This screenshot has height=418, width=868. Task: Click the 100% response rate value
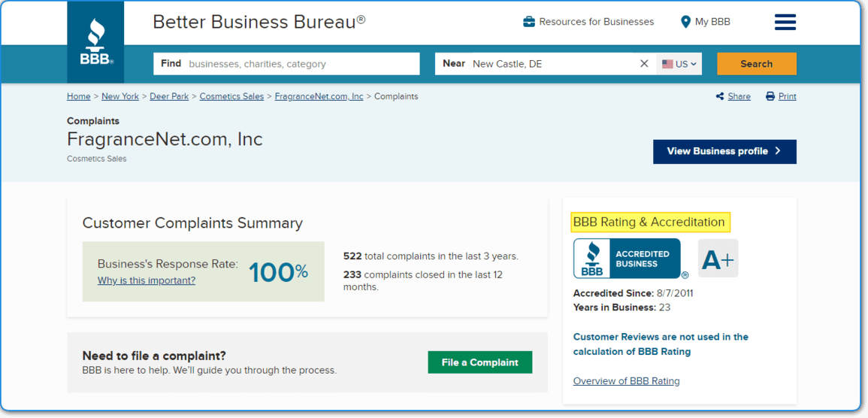(279, 272)
